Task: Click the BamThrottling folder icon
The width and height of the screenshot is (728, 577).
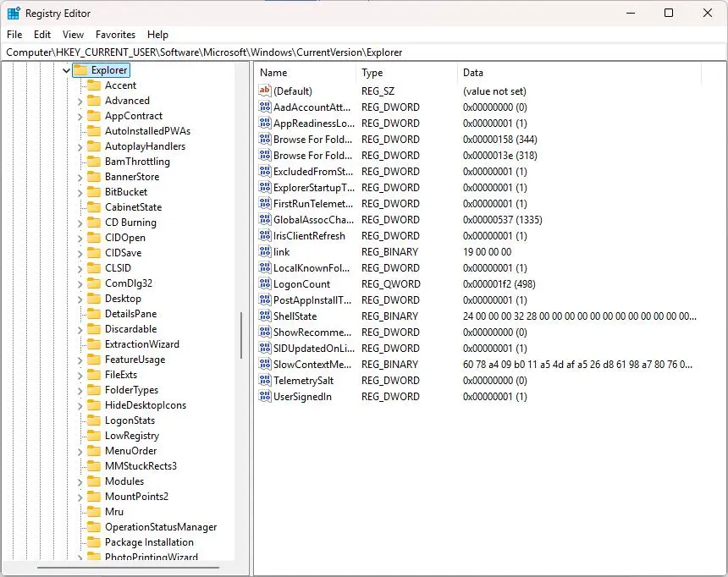Action: pos(94,162)
